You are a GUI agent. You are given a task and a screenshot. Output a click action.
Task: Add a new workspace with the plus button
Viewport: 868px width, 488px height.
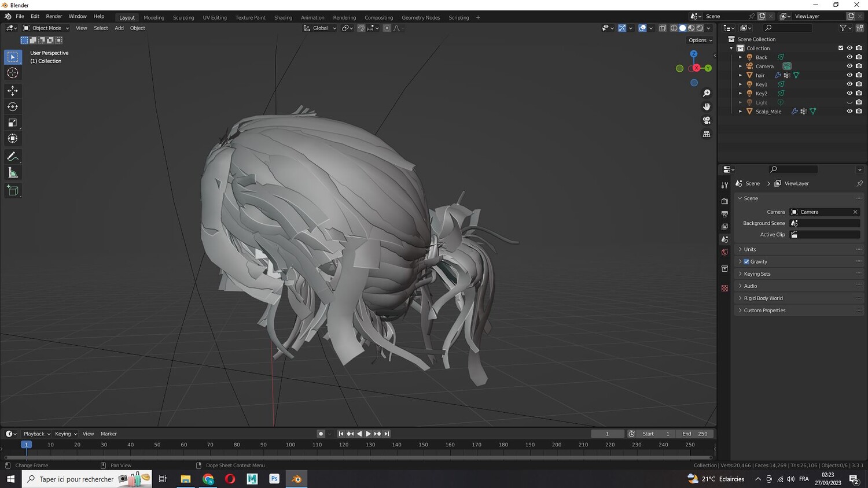(x=478, y=17)
